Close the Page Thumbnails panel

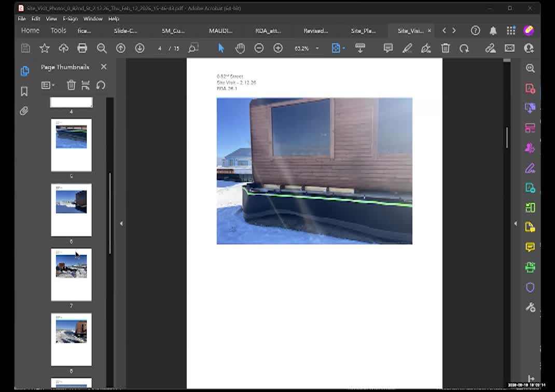[104, 67]
